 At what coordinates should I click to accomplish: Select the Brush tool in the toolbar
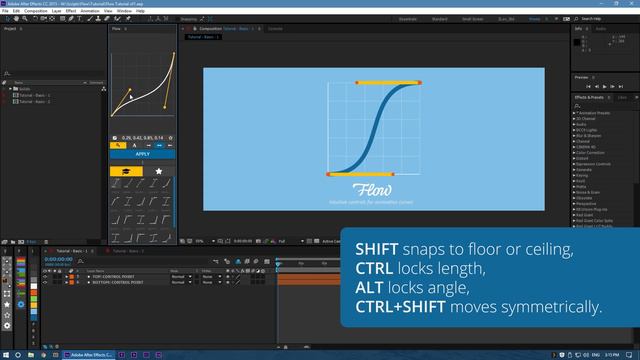coord(90,19)
